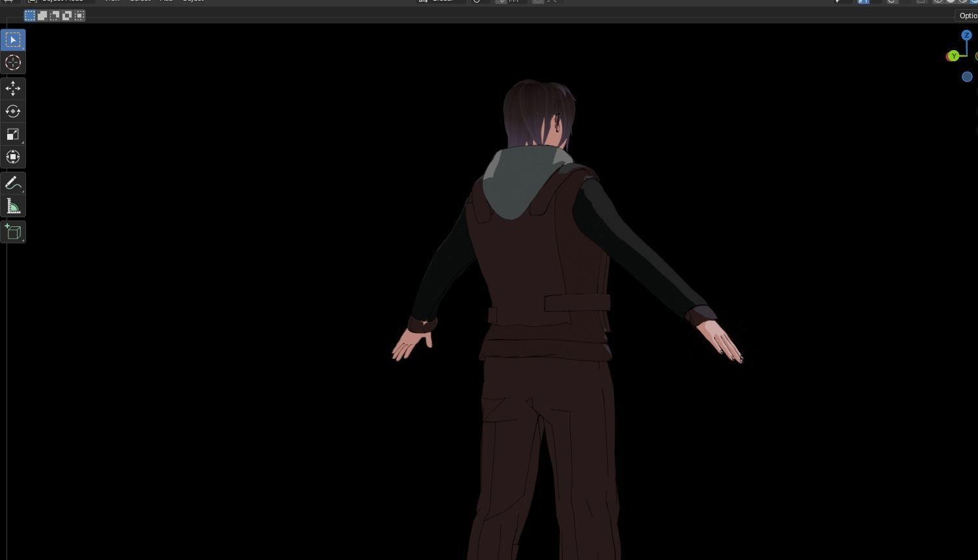Click the Add menu to insert objects
Screen dimensions: 978x560
[x=166, y=1]
